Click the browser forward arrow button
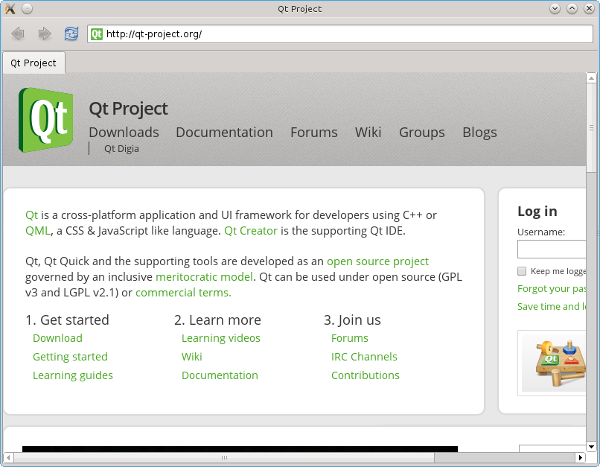Viewport: 600px width, 467px height. (x=45, y=34)
